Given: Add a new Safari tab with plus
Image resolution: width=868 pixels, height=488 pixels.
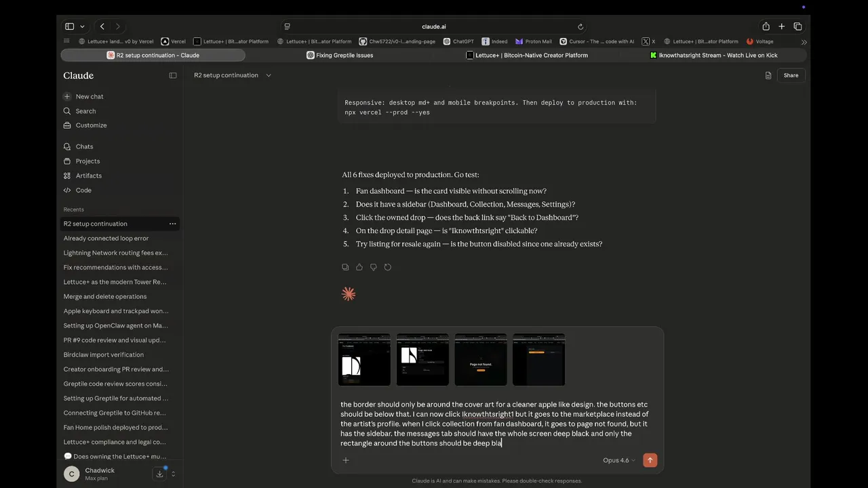Looking at the screenshot, I should coord(781,26).
